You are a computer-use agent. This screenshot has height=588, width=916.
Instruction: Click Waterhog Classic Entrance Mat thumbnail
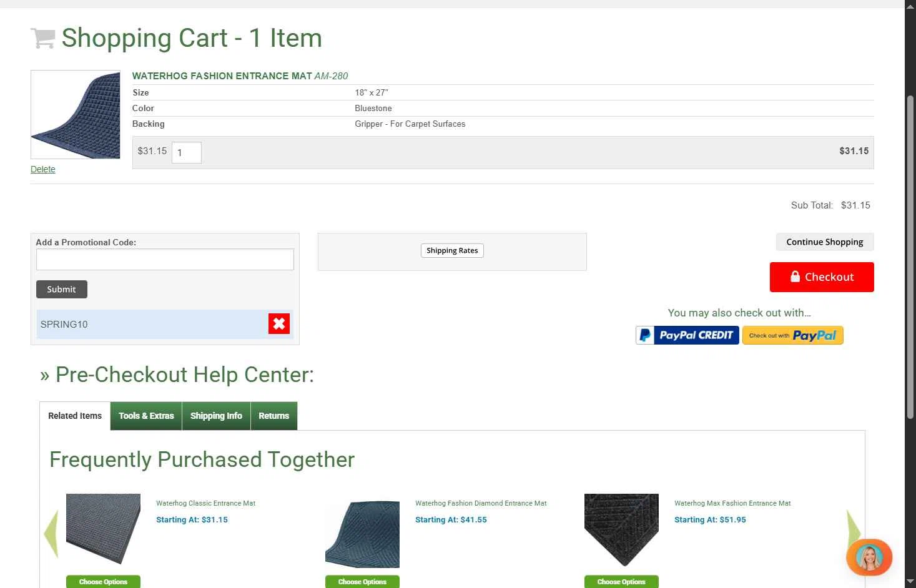(x=103, y=529)
